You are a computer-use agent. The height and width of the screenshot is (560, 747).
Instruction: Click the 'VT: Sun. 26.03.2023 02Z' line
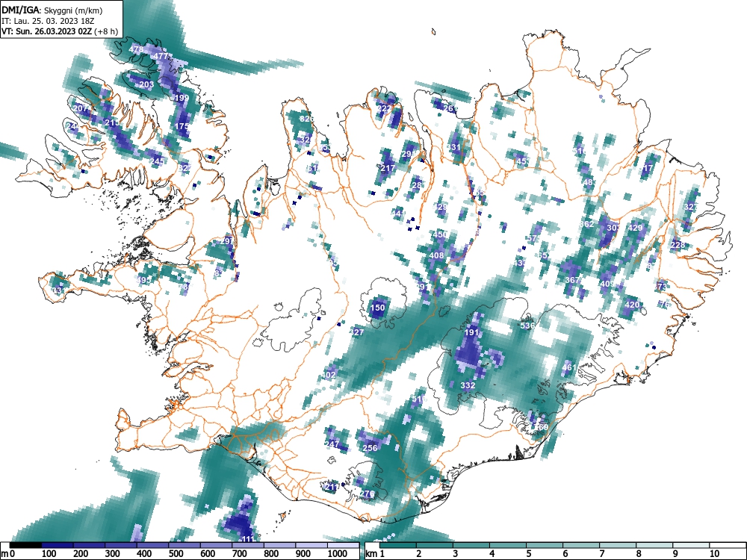[46, 31]
